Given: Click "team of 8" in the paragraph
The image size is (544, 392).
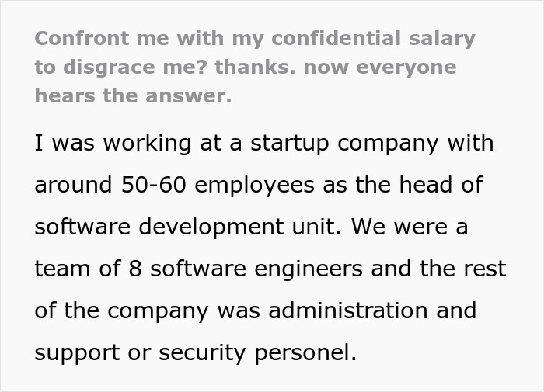Looking at the screenshot, I should (x=86, y=269).
